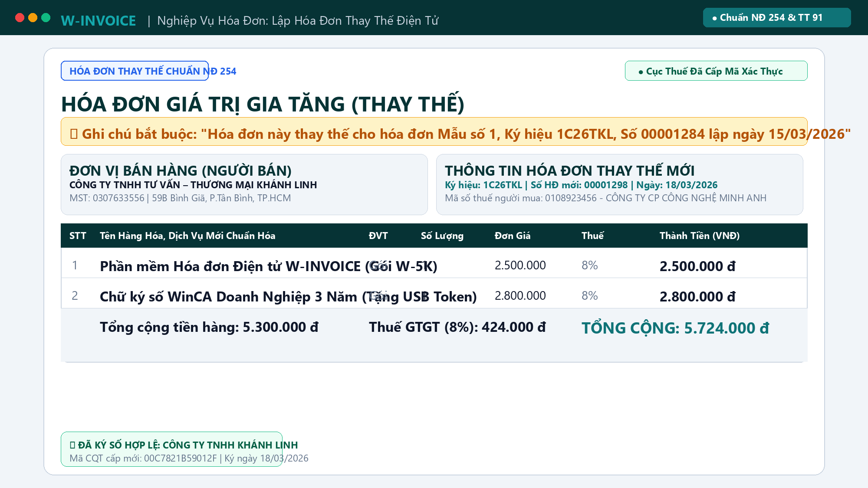Click amount '2.500.000 đ' in row 1
This screenshot has height=488, width=868.
point(697,266)
